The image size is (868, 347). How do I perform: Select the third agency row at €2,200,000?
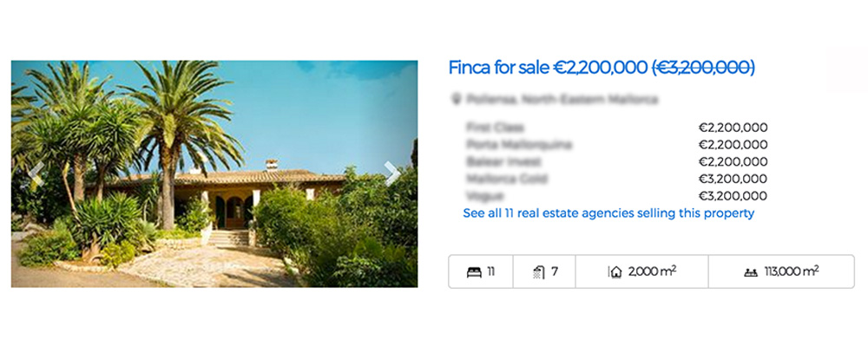pos(616,162)
